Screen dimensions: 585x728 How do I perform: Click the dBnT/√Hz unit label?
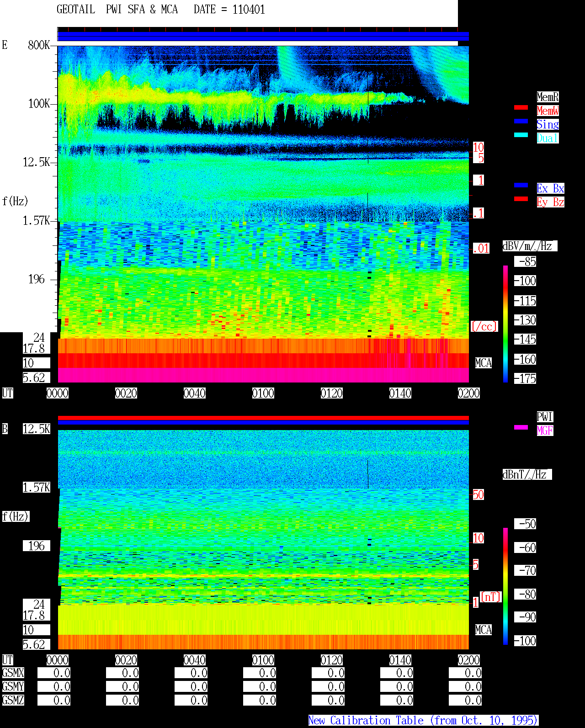pos(527,474)
